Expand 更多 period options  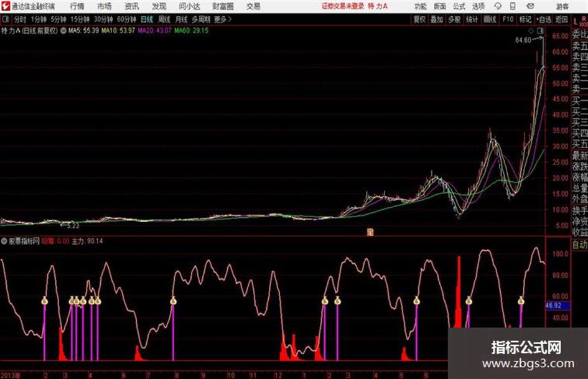[x=223, y=19]
